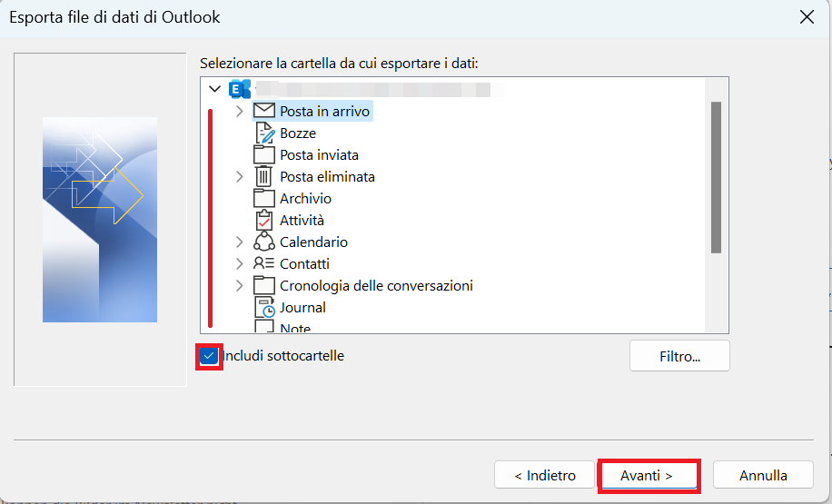
Task: Proceed with the Avanti button
Action: [x=647, y=475]
